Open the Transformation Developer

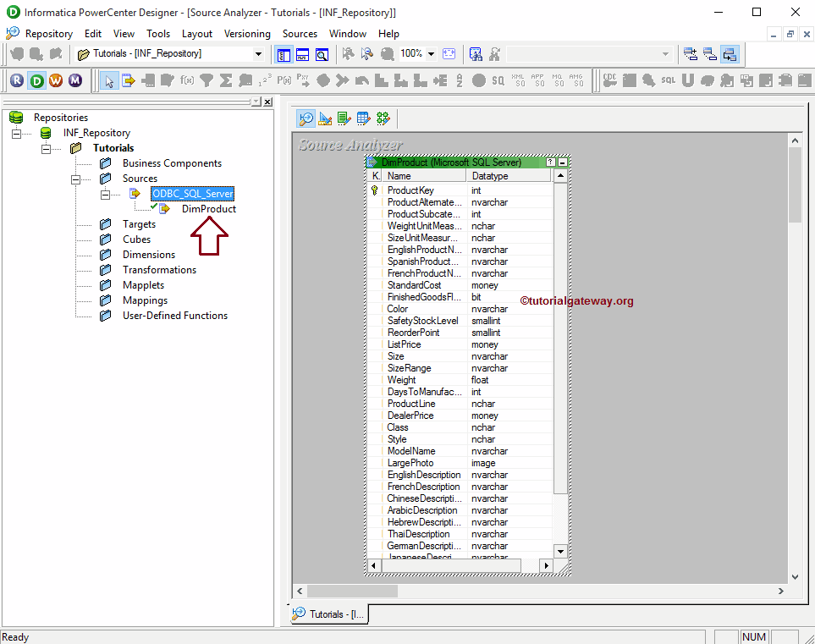point(344,118)
